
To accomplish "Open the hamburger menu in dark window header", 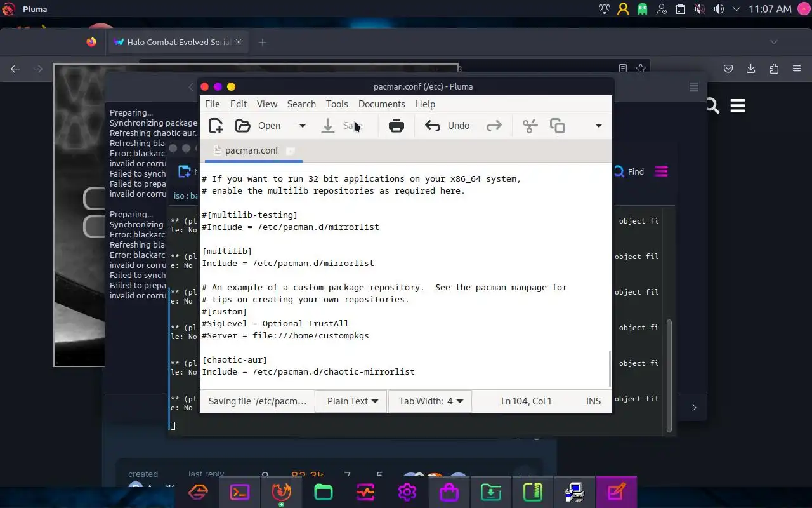I will click(x=694, y=87).
